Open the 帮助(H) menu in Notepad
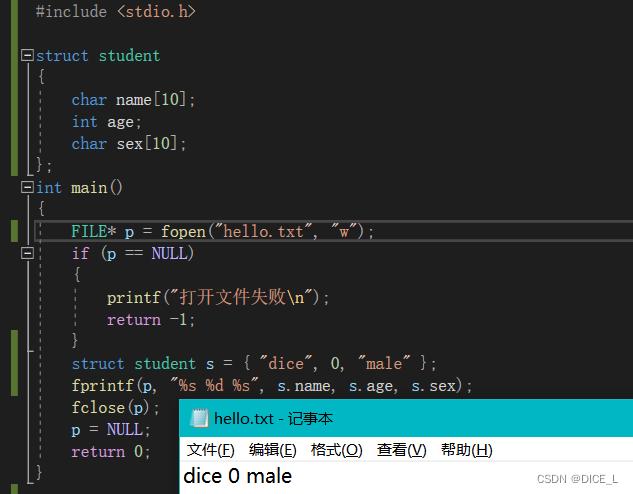The height and width of the screenshot is (494, 633). pos(466,450)
